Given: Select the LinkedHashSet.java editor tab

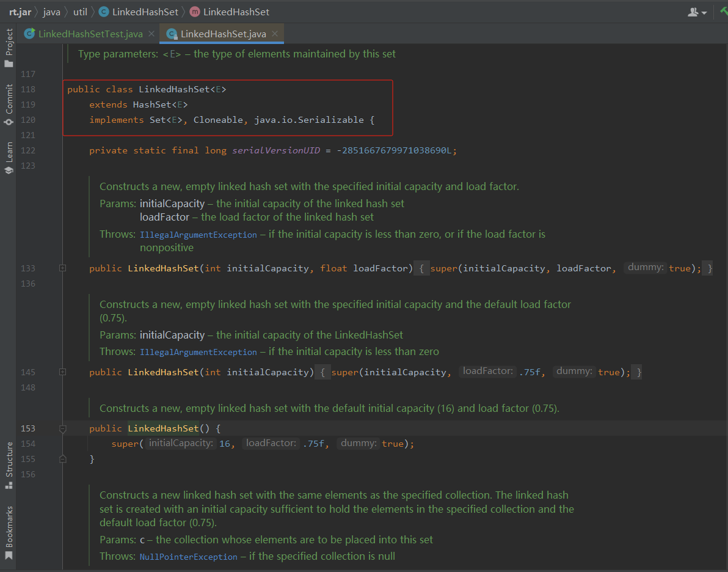Looking at the screenshot, I should [x=223, y=34].
